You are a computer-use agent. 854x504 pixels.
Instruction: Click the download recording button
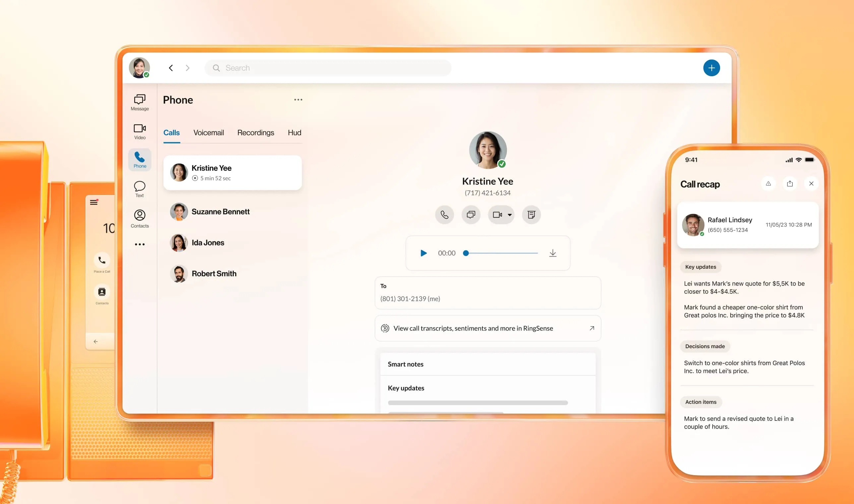pyautogui.click(x=552, y=253)
